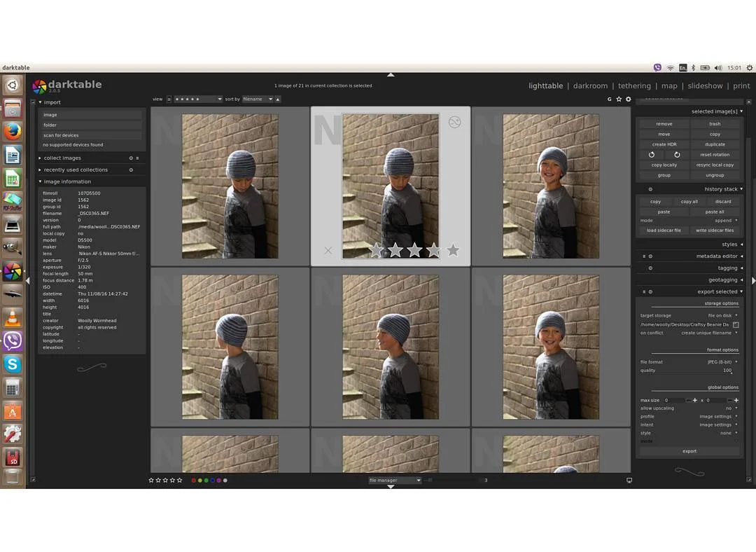Collapse the bottom panel with the arrow
The height and width of the screenshot is (552, 756).
tap(391, 486)
